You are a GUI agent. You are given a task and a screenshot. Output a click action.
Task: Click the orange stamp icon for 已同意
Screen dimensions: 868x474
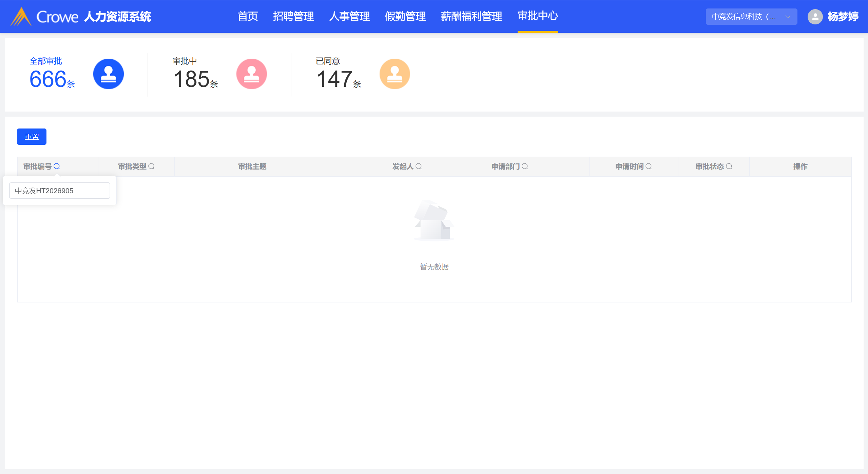tap(394, 74)
